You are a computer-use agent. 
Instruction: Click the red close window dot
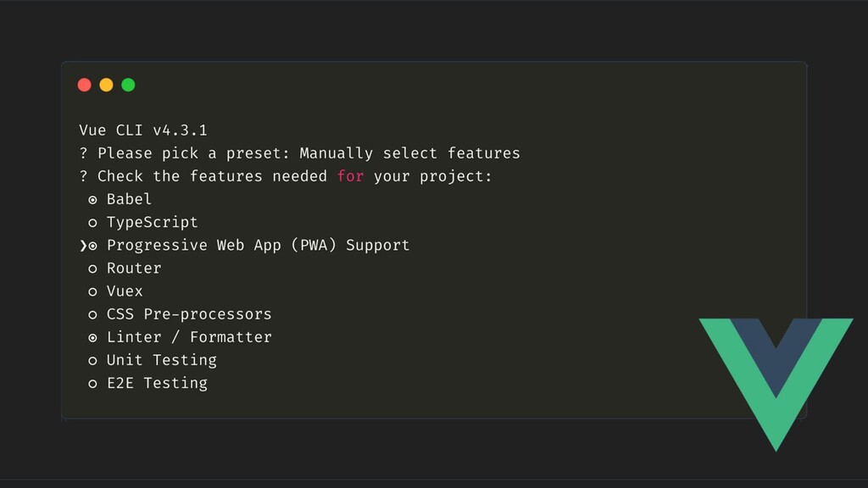coord(84,85)
